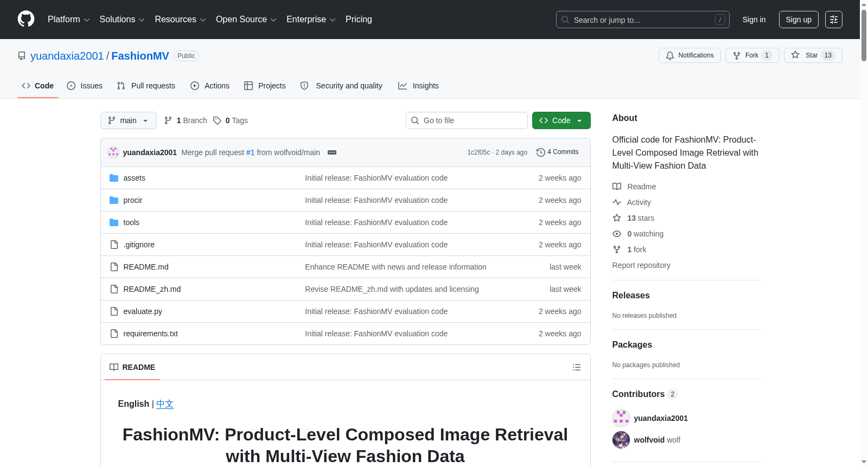This screenshot has height=467, width=868.
Task: Open the GitHub homepage logo
Action: click(x=26, y=19)
